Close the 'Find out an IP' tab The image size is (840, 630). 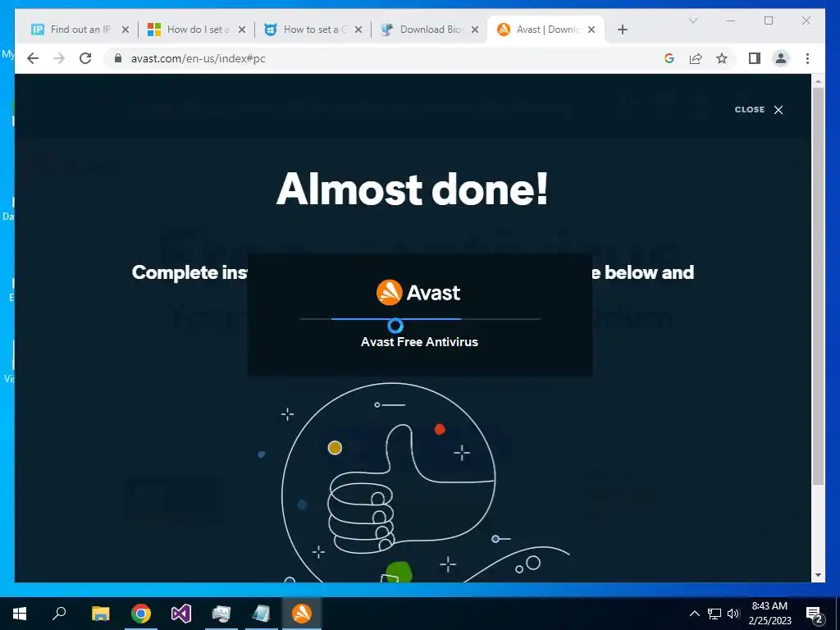(x=126, y=30)
